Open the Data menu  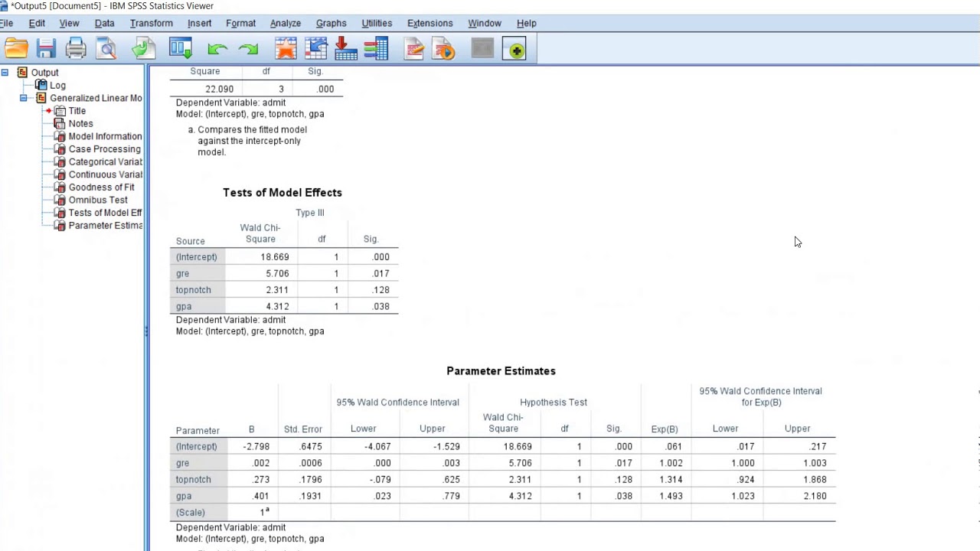[x=104, y=23]
